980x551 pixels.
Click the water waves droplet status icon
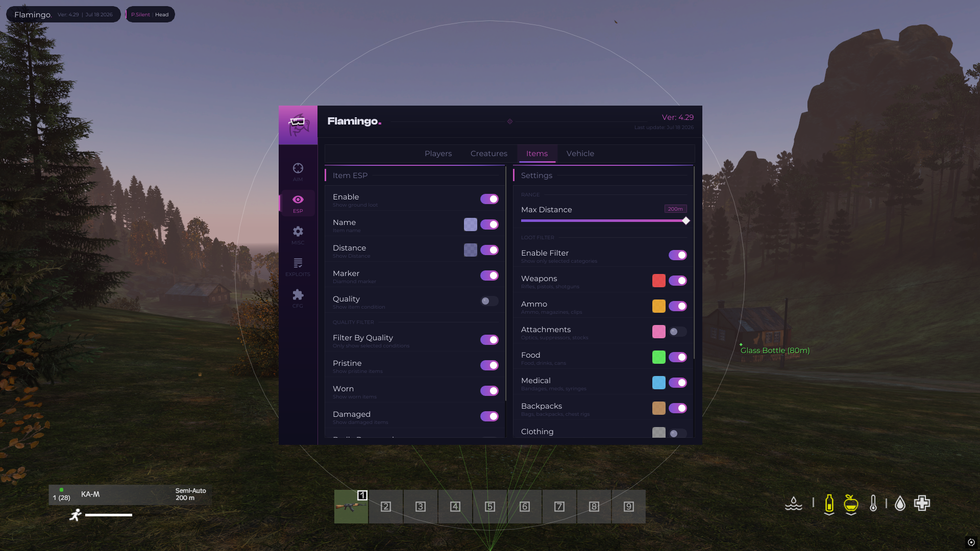click(x=794, y=504)
